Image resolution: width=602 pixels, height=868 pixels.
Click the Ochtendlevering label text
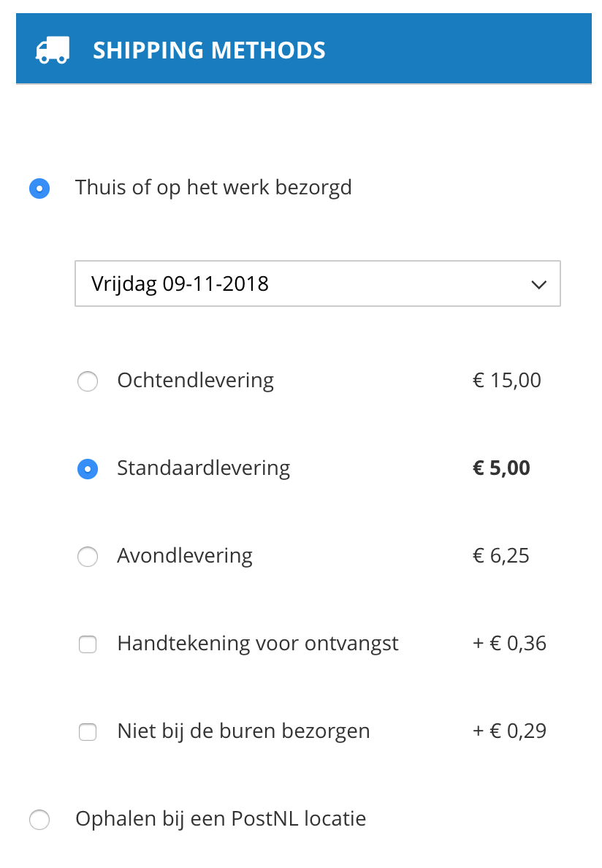195,380
